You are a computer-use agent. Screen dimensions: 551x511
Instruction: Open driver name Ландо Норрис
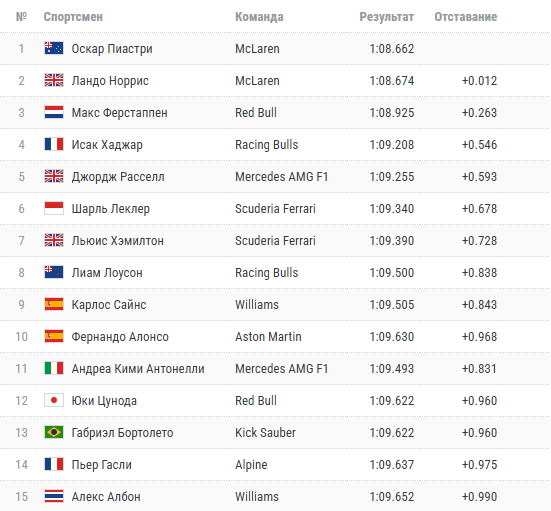coord(110,81)
